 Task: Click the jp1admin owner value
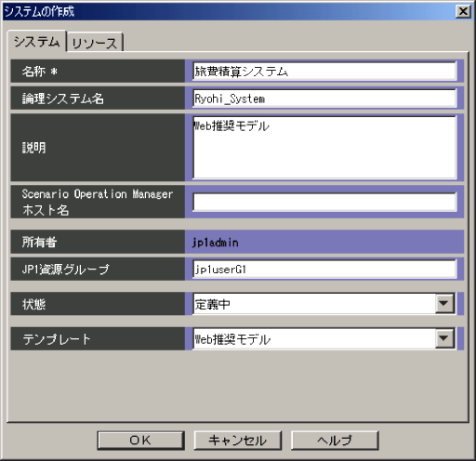coord(216,243)
